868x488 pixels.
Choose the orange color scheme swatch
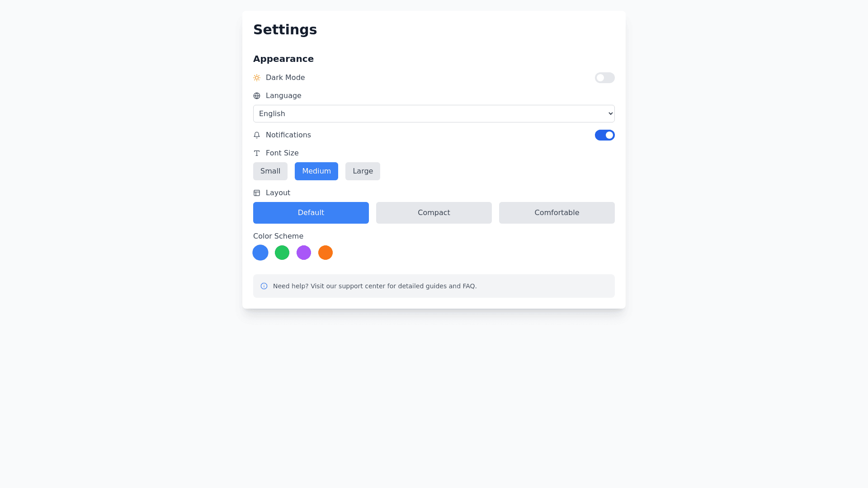[x=325, y=253]
